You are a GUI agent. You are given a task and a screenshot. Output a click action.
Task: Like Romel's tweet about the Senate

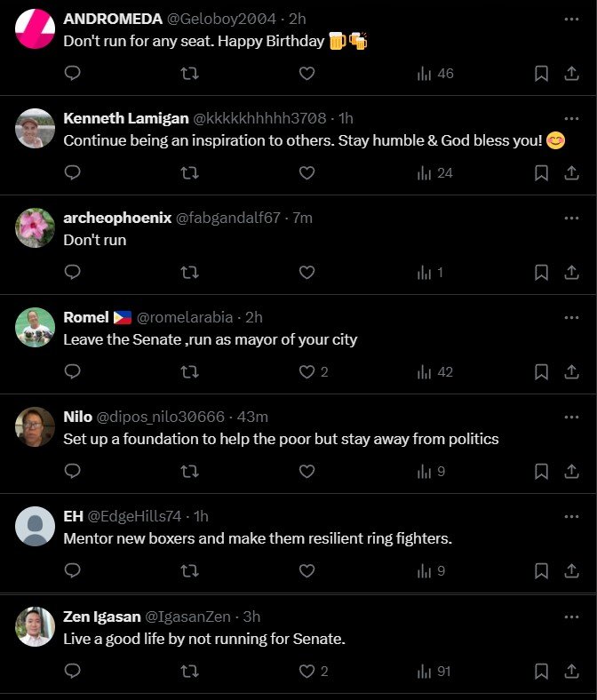click(306, 372)
